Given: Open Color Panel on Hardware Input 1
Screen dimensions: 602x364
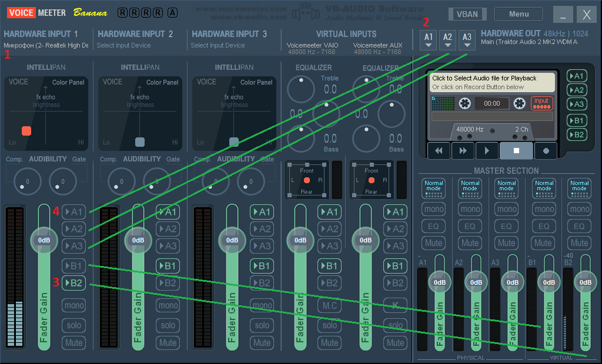Looking at the screenshot, I should pyautogui.click(x=68, y=82).
